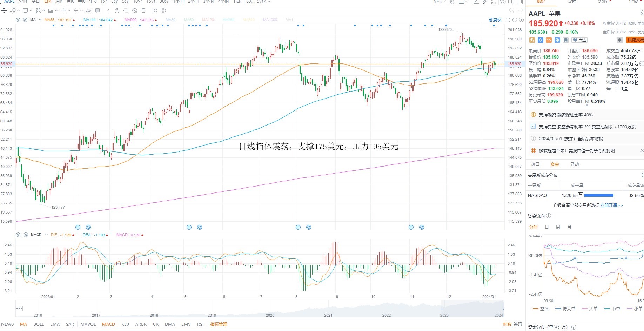This screenshot has width=644, height=331.
Task: Toggle MACD sub-indicator
Action: pos(108,324)
